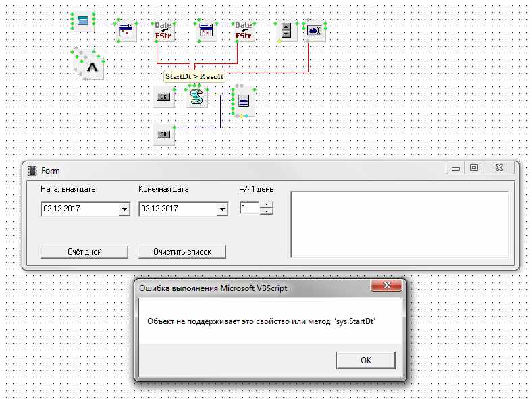
Task: Increase the +/- 1 день spinner value
Action: [267, 205]
